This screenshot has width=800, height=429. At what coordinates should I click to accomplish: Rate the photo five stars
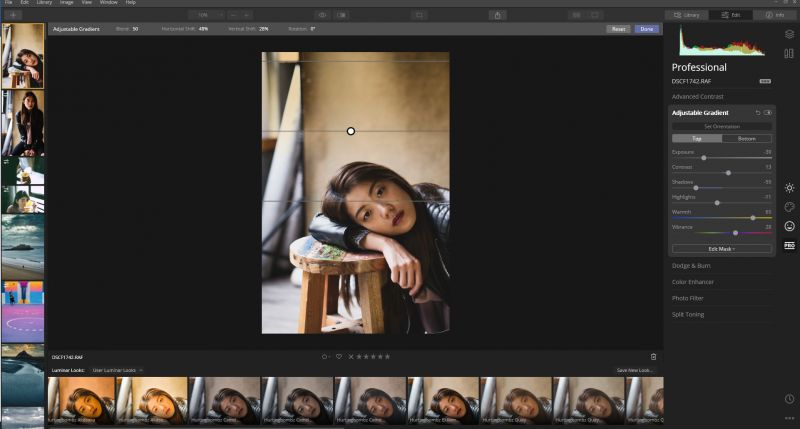tap(387, 357)
